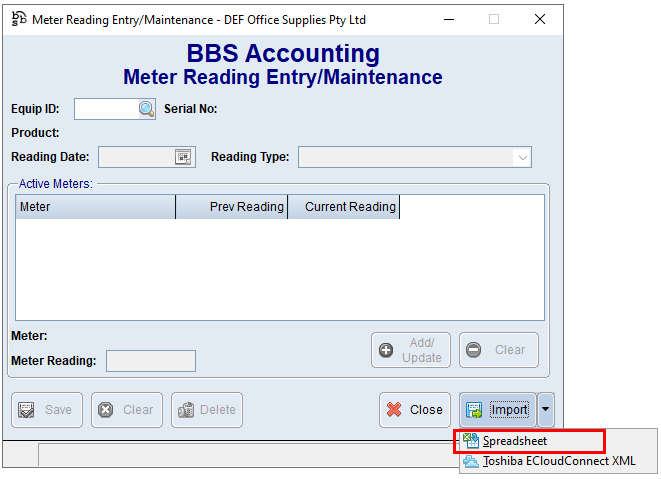This screenshot has height=479, width=661.
Task: Click the Save button
Action: tap(46, 409)
